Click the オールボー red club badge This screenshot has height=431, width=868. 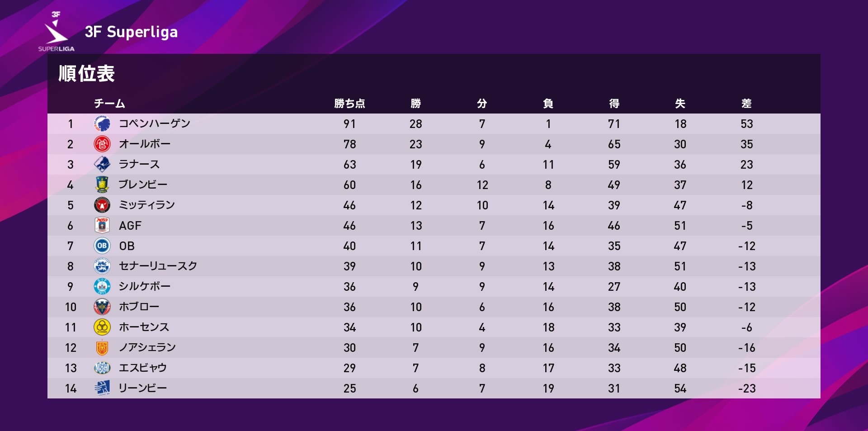click(102, 144)
